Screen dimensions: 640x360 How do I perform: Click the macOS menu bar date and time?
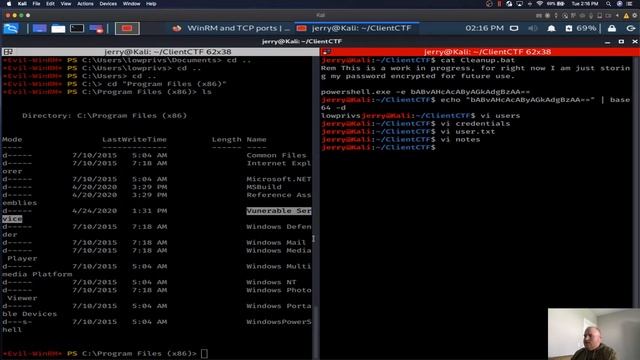(585, 4)
